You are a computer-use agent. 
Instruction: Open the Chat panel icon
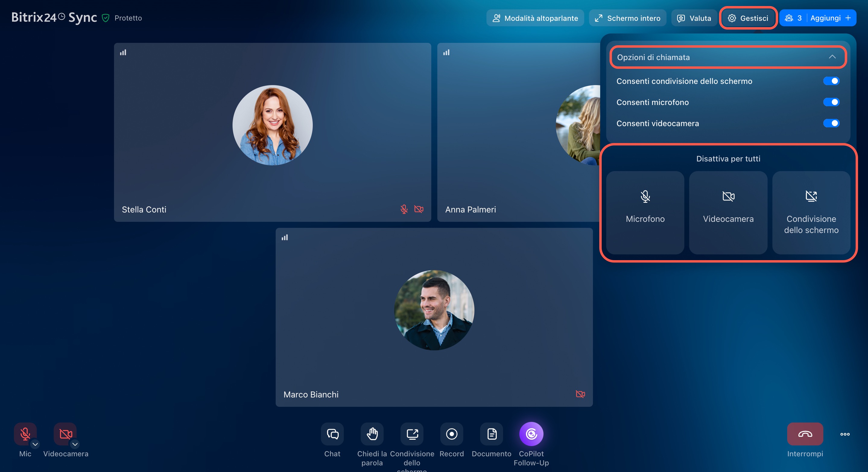pyautogui.click(x=332, y=434)
